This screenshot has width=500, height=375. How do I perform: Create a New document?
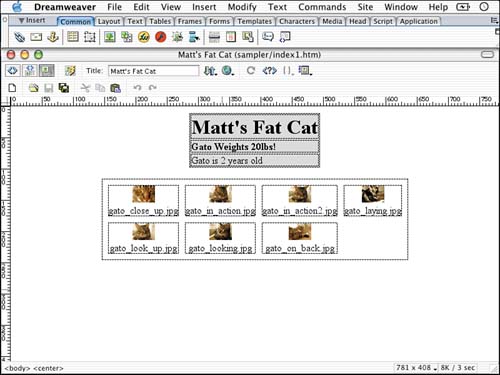[x=12, y=88]
